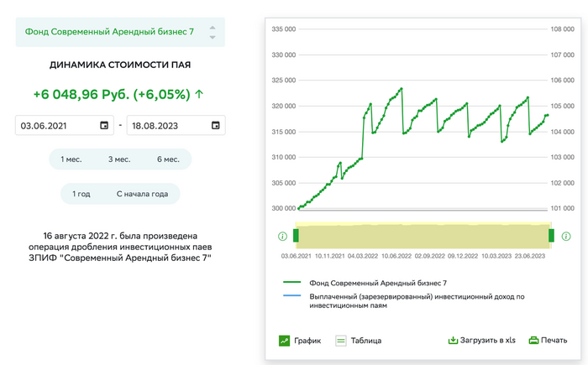Select the 3 мес. period
The image size is (588, 365).
click(x=119, y=159)
